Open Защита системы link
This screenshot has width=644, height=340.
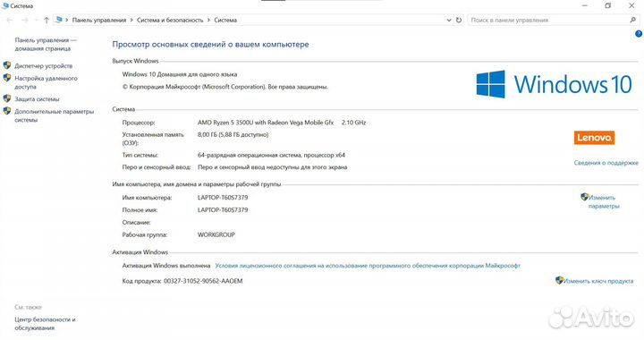click(x=37, y=99)
